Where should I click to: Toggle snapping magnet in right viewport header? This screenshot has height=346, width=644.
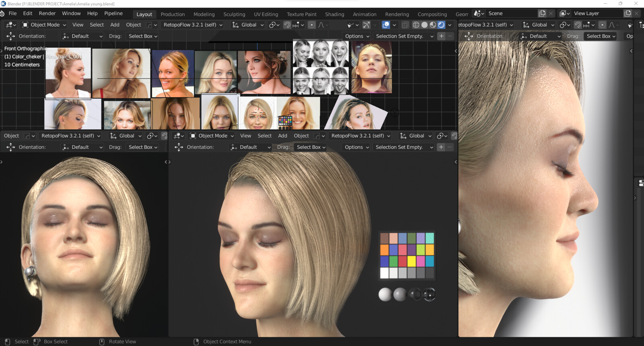(x=578, y=25)
